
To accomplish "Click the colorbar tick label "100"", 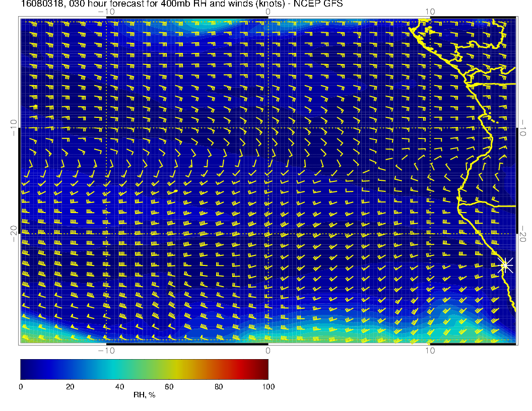I will (x=268, y=386).
